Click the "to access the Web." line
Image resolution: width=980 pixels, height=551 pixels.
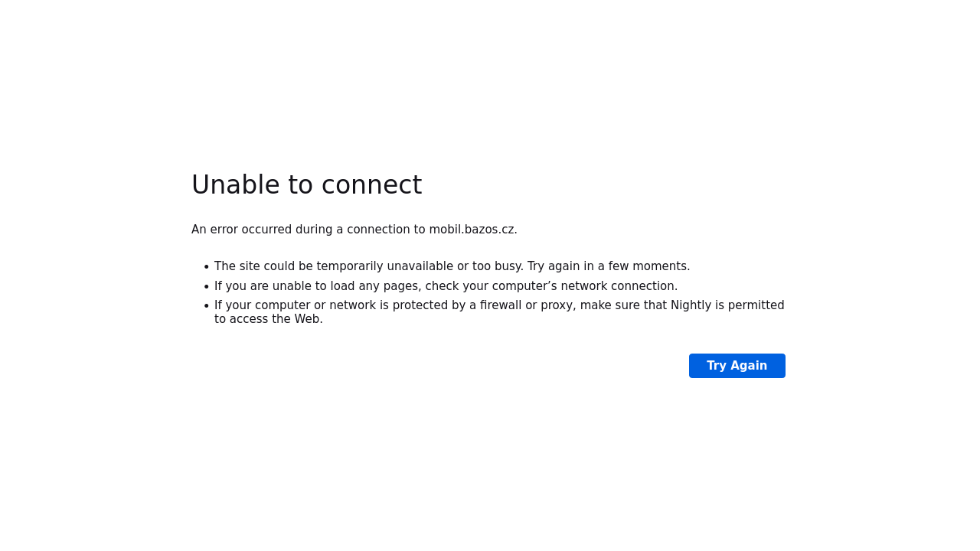click(x=269, y=319)
